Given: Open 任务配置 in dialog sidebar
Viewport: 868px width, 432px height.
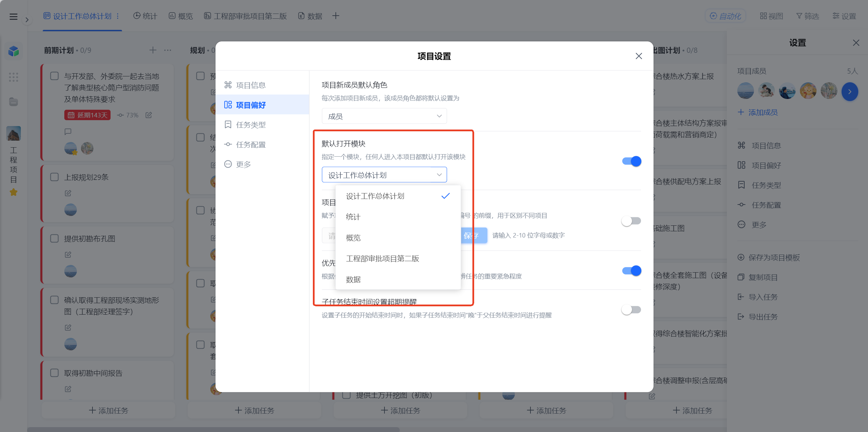Looking at the screenshot, I should click(262, 144).
